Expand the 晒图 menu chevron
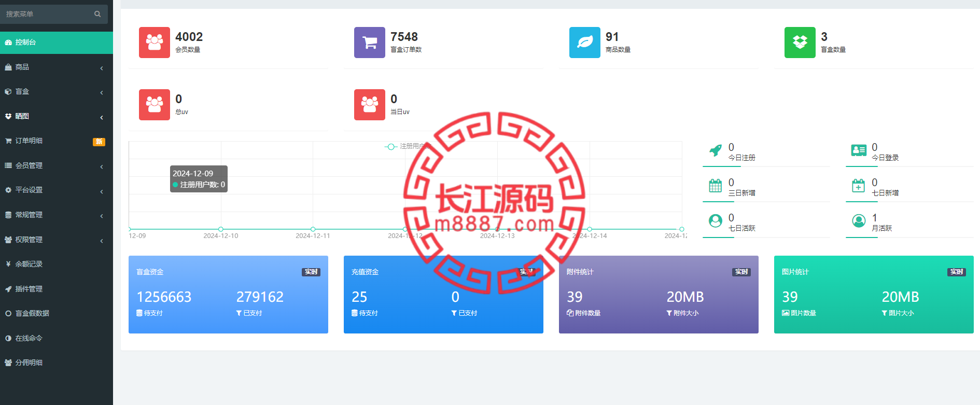Screen dimensions: 980x405 pos(102,117)
